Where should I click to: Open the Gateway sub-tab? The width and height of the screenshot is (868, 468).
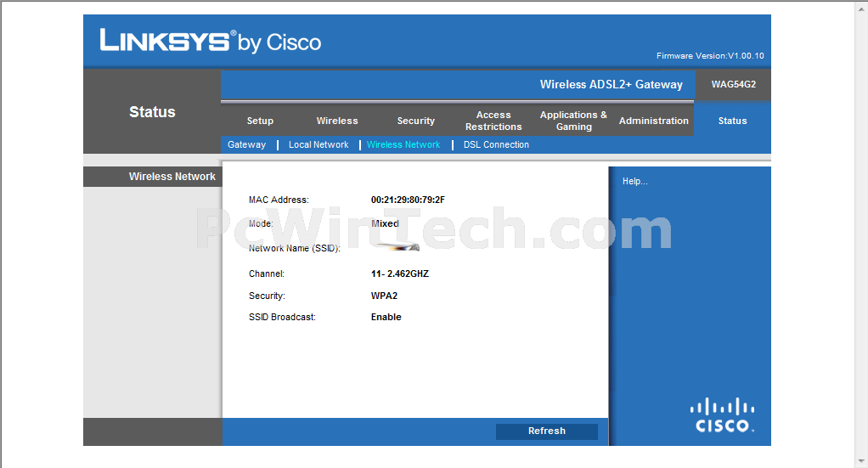[x=246, y=144]
